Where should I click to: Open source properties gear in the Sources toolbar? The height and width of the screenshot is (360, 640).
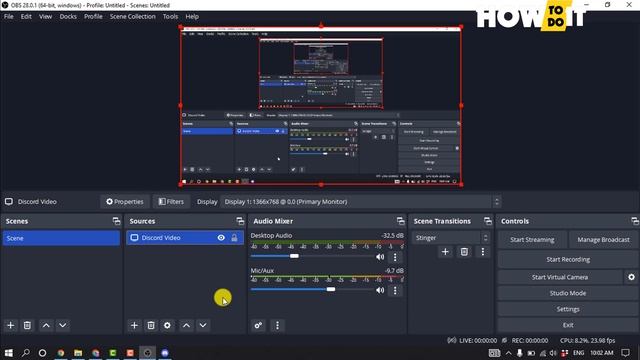(x=167, y=325)
